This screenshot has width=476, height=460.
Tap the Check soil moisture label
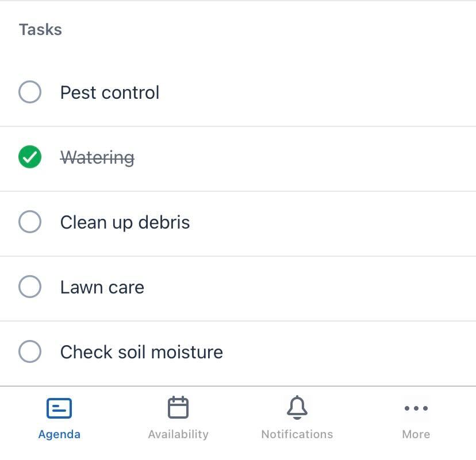click(x=141, y=352)
